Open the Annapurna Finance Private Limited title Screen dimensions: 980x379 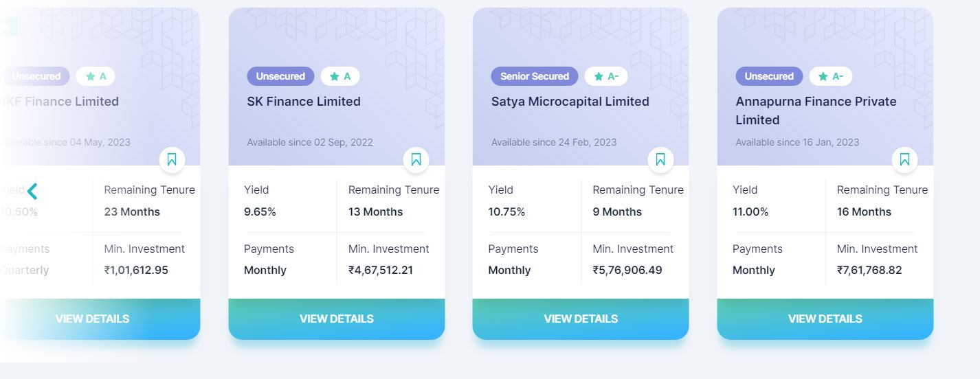point(816,111)
